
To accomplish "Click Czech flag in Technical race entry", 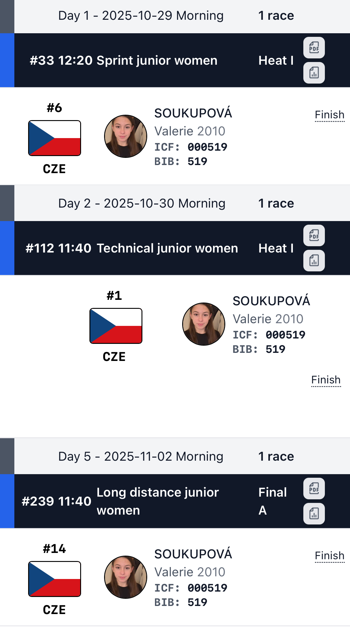I will [x=116, y=326].
